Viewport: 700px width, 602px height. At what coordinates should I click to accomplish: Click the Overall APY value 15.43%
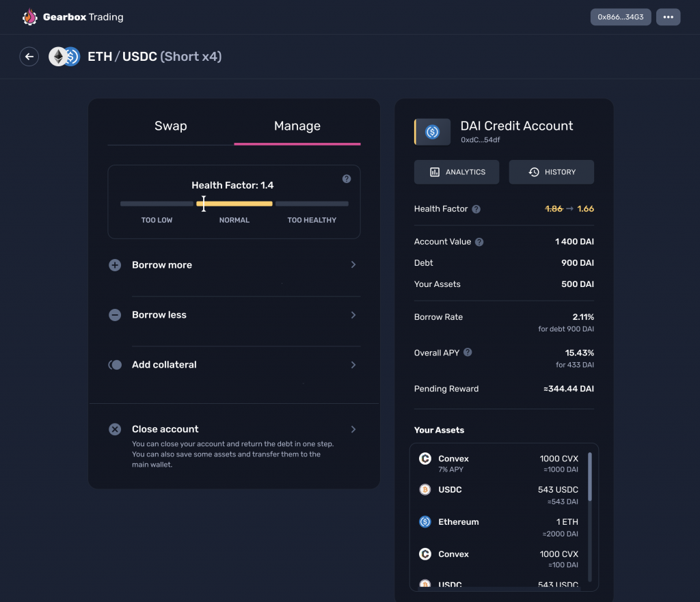point(580,353)
